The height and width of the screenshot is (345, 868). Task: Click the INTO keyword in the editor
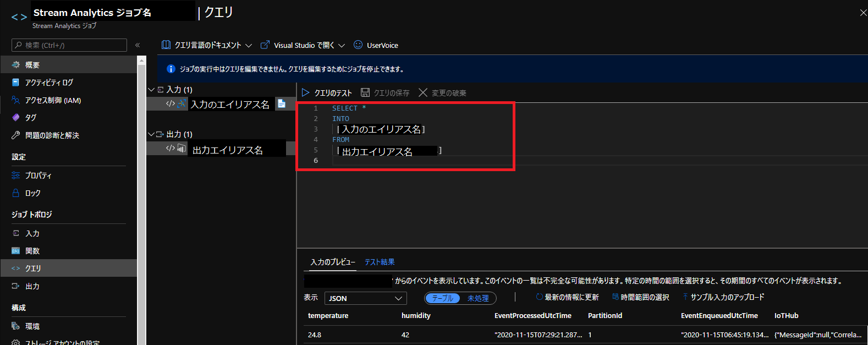tap(340, 119)
